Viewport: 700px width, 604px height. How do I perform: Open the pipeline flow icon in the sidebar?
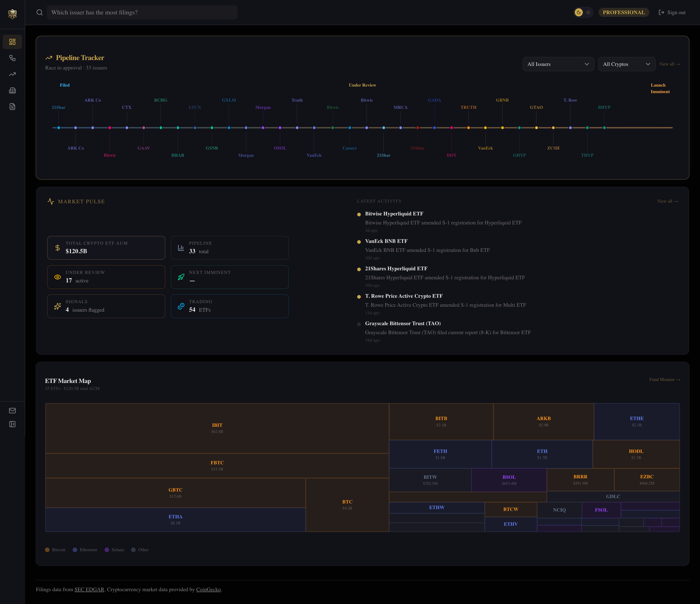click(x=13, y=58)
